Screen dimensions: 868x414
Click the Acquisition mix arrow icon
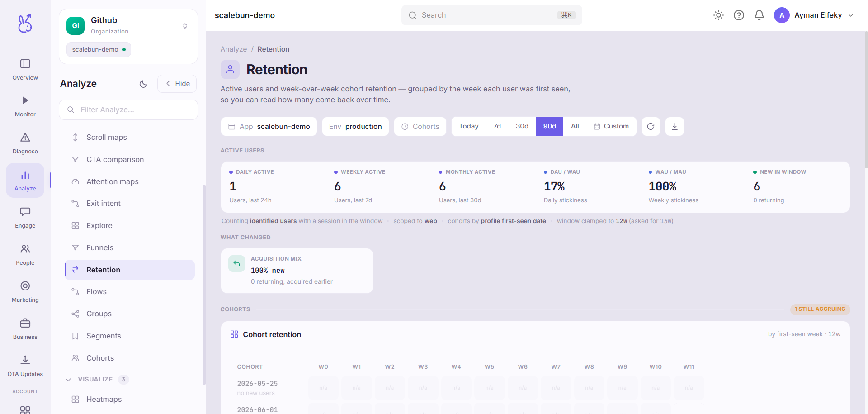point(236,264)
